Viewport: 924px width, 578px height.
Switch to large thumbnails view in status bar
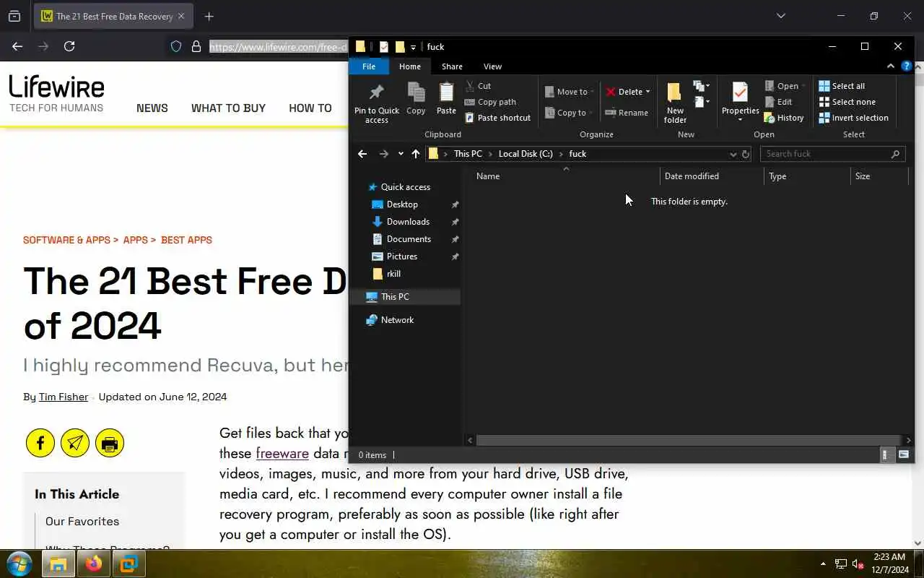904,454
